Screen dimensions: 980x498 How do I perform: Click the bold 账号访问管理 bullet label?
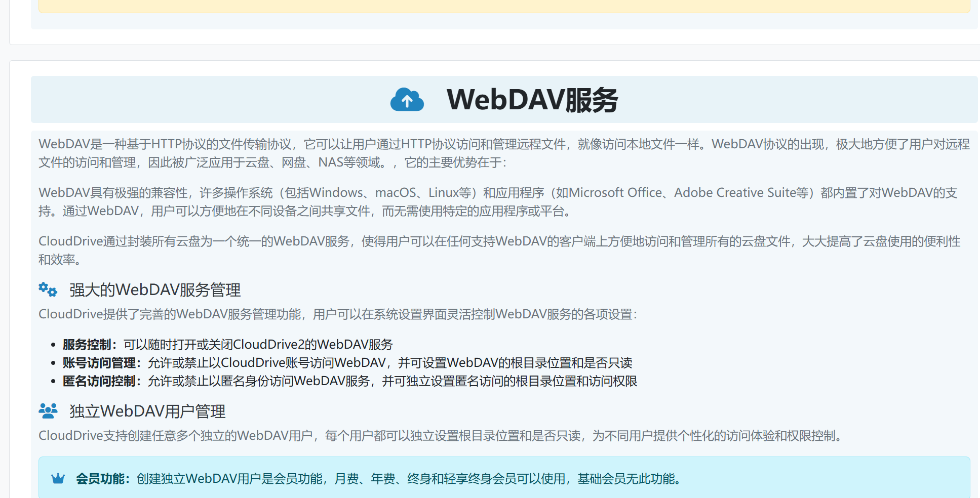pyautogui.click(x=99, y=363)
